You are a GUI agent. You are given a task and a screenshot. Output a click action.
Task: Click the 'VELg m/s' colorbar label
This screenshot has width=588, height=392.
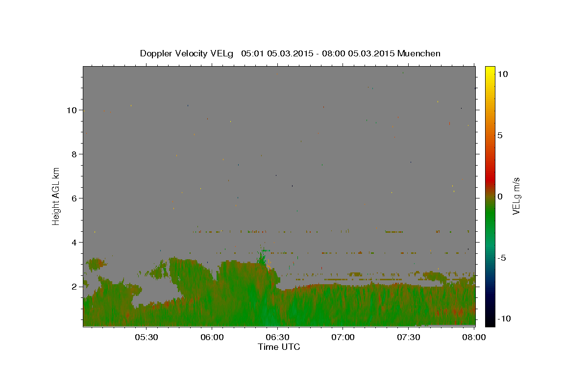(516, 196)
